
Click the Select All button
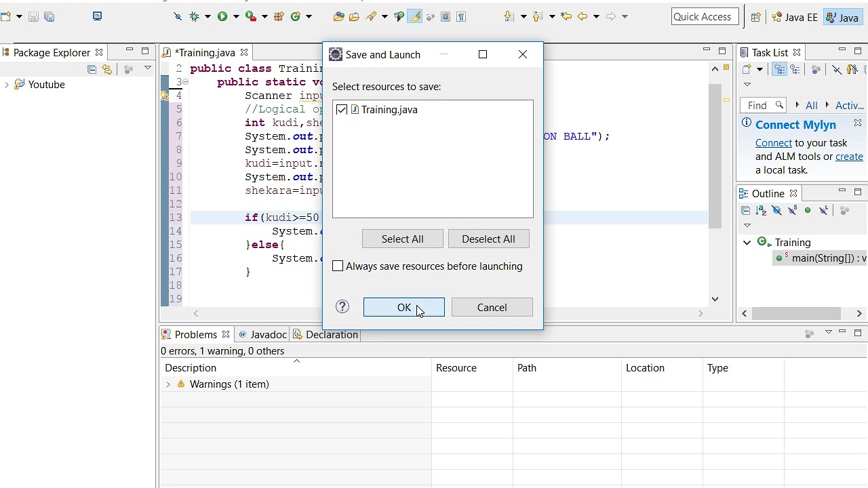[x=403, y=239]
